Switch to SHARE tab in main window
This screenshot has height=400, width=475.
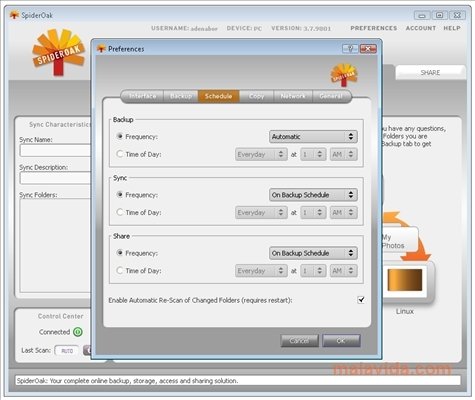pyautogui.click(x=430, y=72)
